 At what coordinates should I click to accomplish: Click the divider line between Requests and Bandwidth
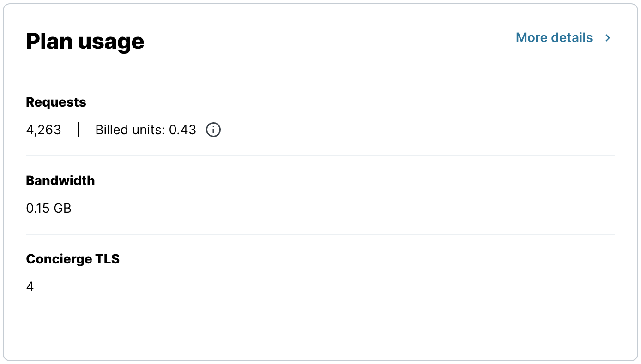coord(320,156)
